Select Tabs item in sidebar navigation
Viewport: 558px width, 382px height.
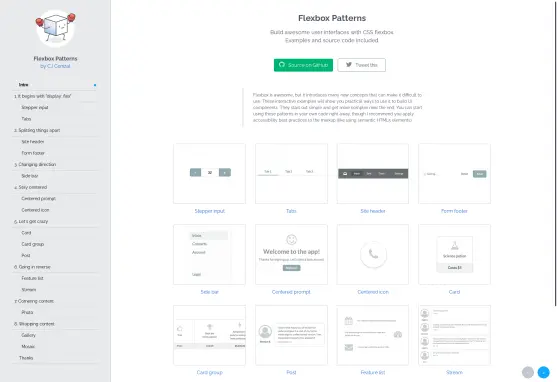click(26, 119)
